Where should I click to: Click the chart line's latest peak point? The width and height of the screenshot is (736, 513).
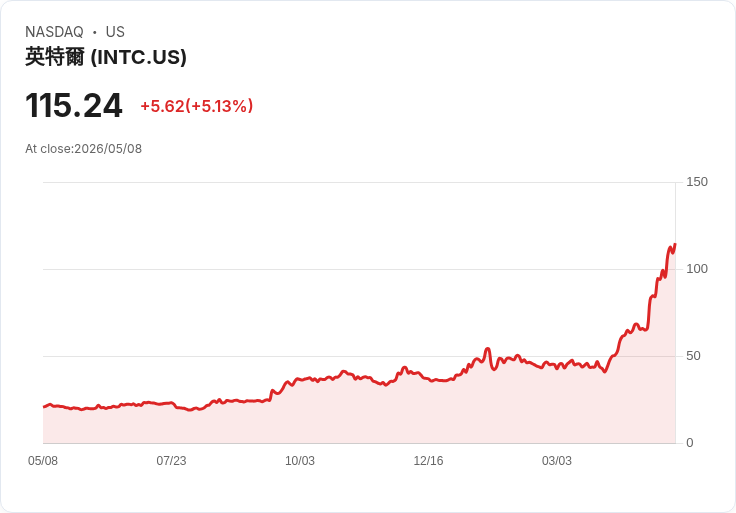click(675, 245)
